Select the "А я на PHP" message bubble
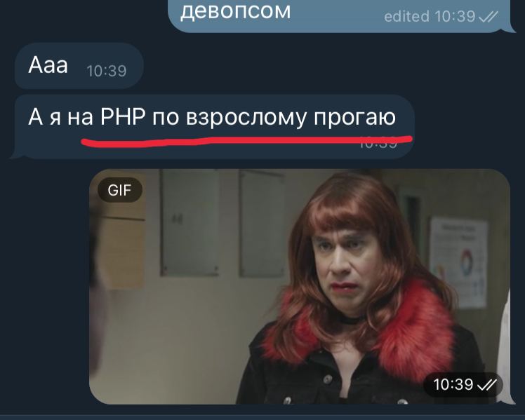Screen dimensions: 525x420 (x=213, y=127)
